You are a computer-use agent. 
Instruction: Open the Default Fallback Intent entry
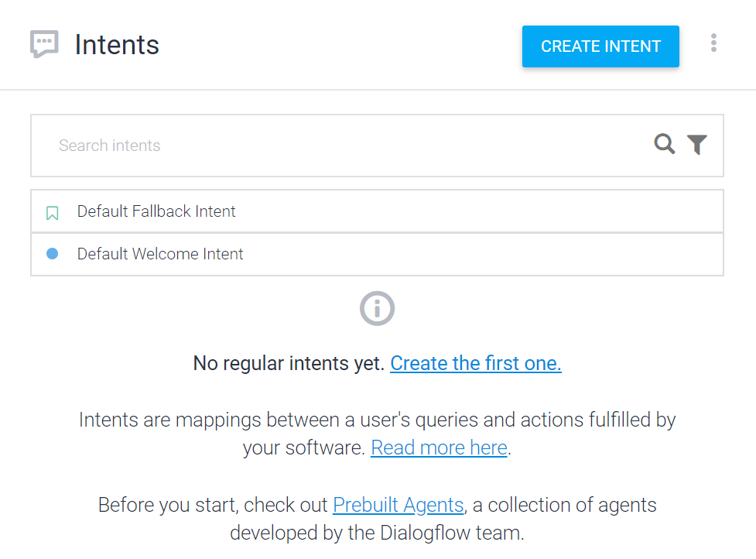(x=377, y=211)
